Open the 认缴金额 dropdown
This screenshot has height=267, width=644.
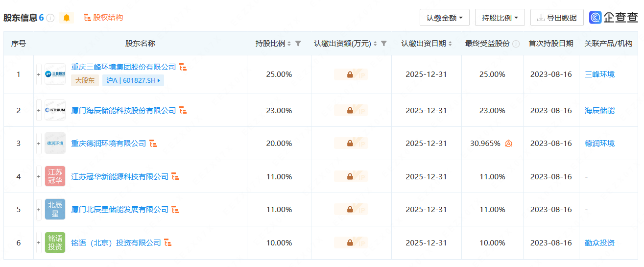444,18
